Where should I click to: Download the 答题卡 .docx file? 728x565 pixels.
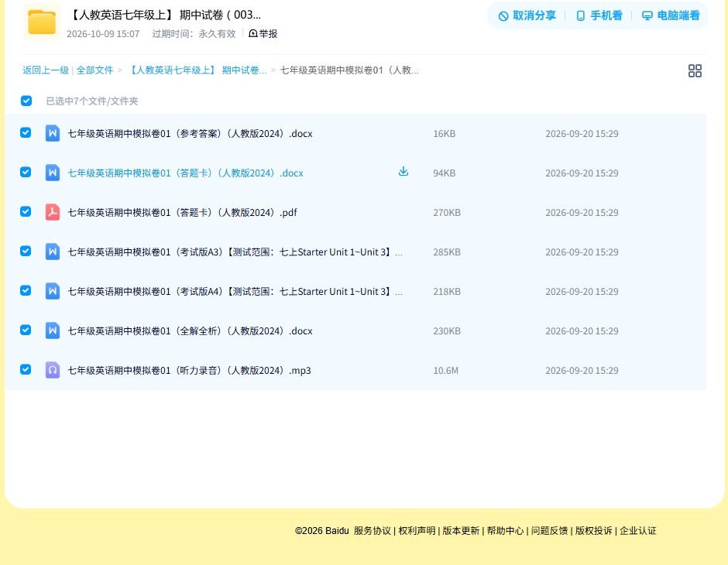tap(403, 172)
